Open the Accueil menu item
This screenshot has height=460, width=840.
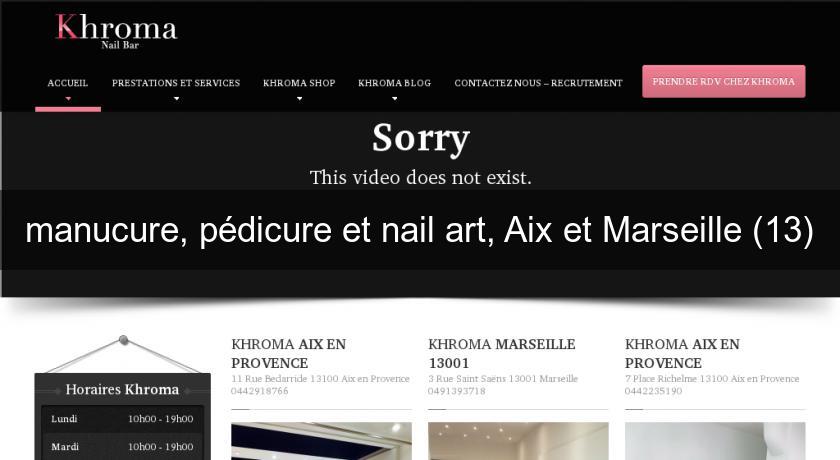click(x=68, y=83)
